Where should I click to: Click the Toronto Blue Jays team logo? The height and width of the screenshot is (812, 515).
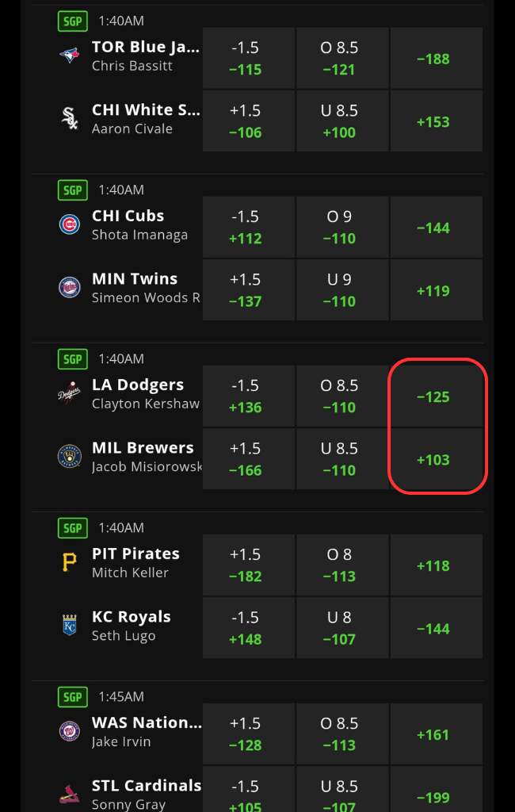(70, 55)
